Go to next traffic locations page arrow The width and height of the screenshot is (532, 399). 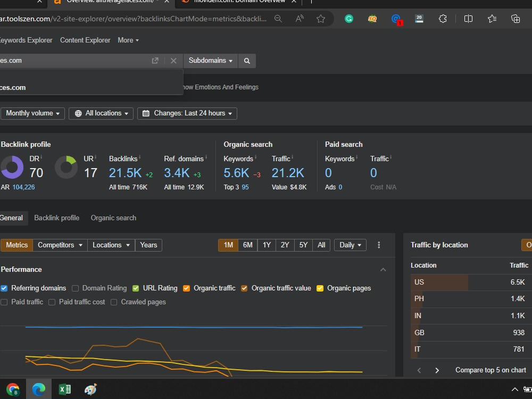click(x=437, y=370)
